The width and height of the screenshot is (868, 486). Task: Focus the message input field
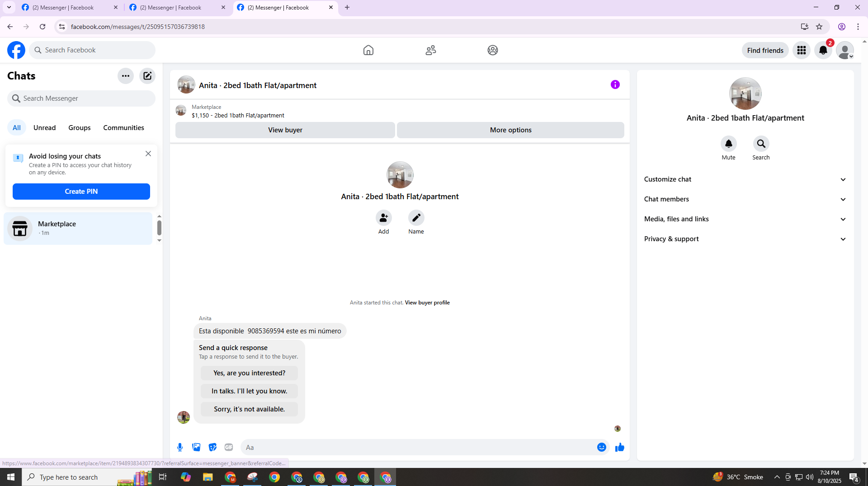(418, 447)
